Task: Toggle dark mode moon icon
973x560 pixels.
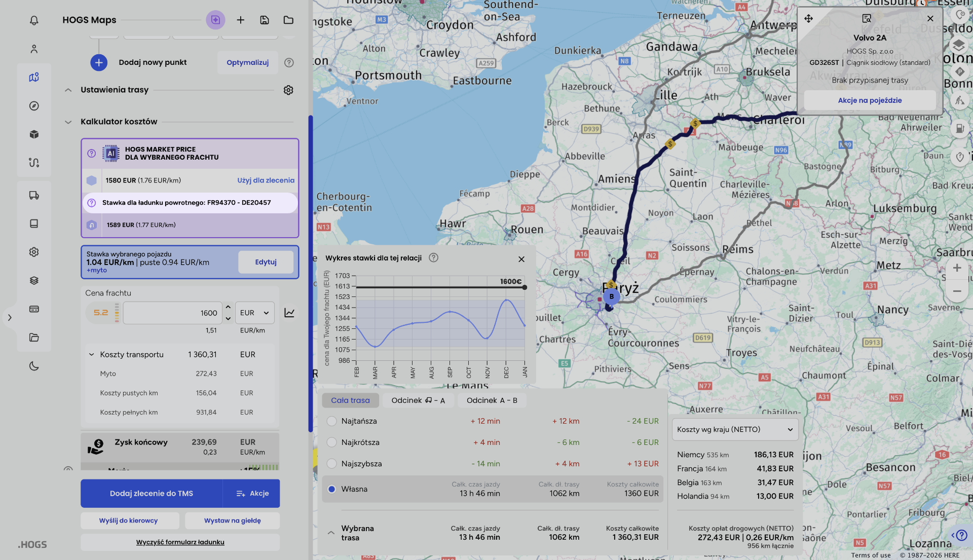Action: (34, 366)
